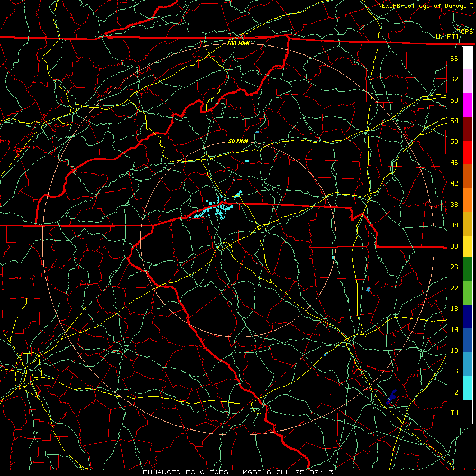476x476 pixels.
Task: Click the "NEXLAB-College of DuPage" credit text
Action: pos(423,6)
